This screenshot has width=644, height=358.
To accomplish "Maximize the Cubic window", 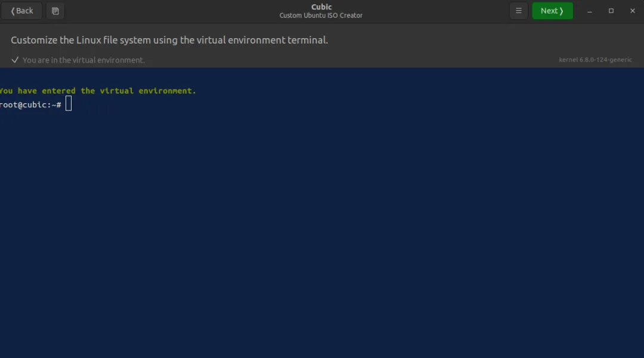I will 611,11.
